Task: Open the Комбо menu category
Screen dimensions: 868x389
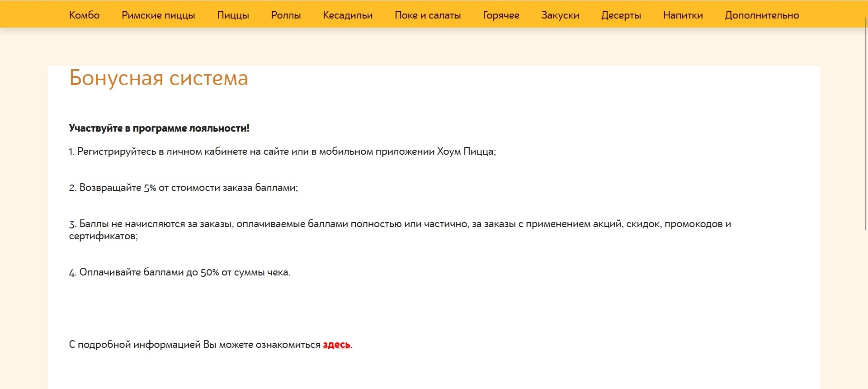Action: [x=84, y=15]
